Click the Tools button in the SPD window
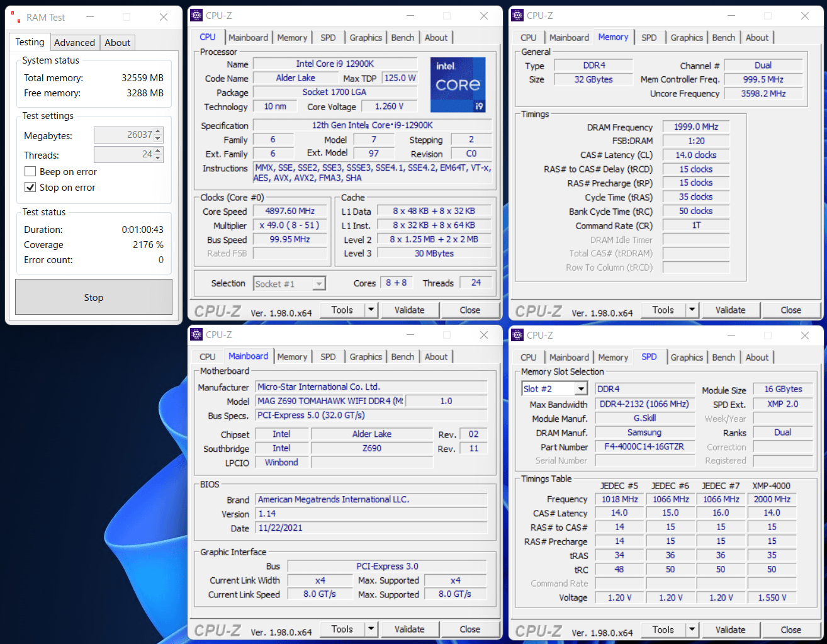Image resolution: width=827 pixels, height=644 pixels. point(663,630)
